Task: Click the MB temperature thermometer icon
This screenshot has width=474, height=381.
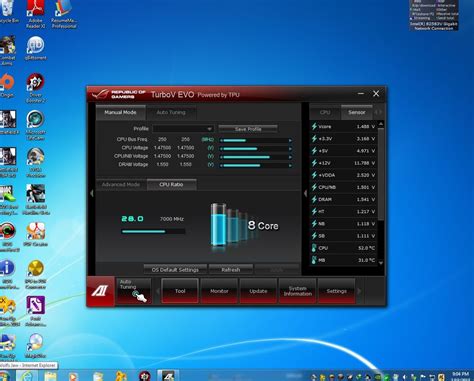Action: coord(314,260)
